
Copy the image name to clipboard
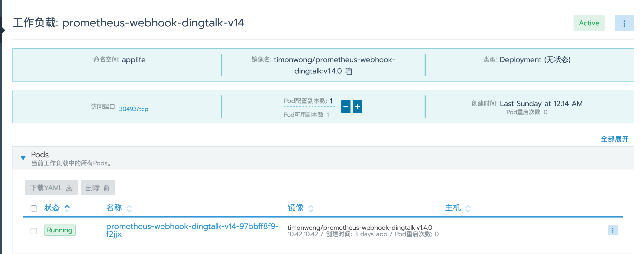click(x=349, y=71)
